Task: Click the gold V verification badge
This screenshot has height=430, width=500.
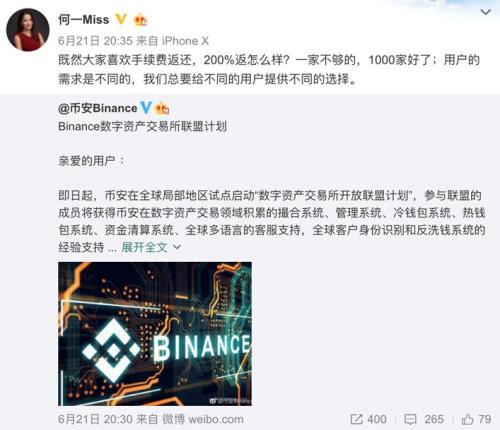Action: 121,19
